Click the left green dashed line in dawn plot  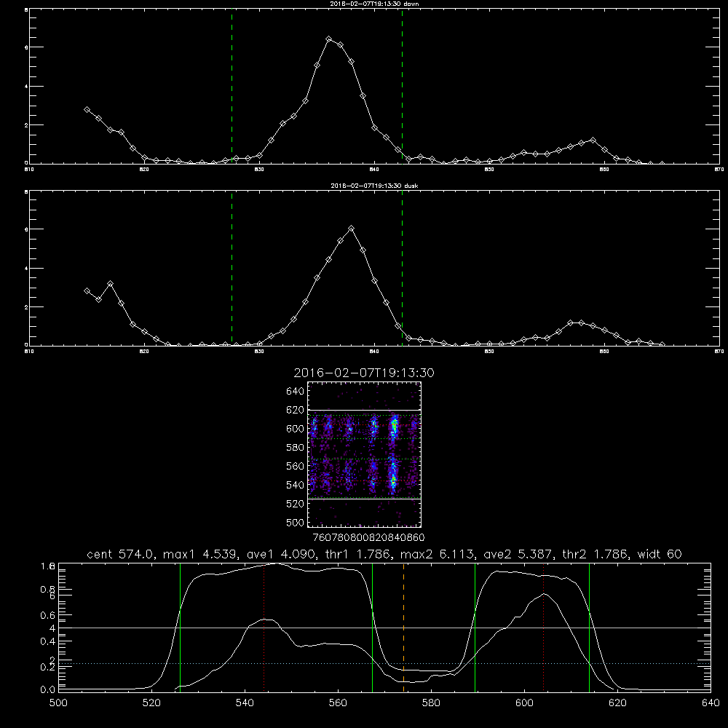click(x=232, y=86)
